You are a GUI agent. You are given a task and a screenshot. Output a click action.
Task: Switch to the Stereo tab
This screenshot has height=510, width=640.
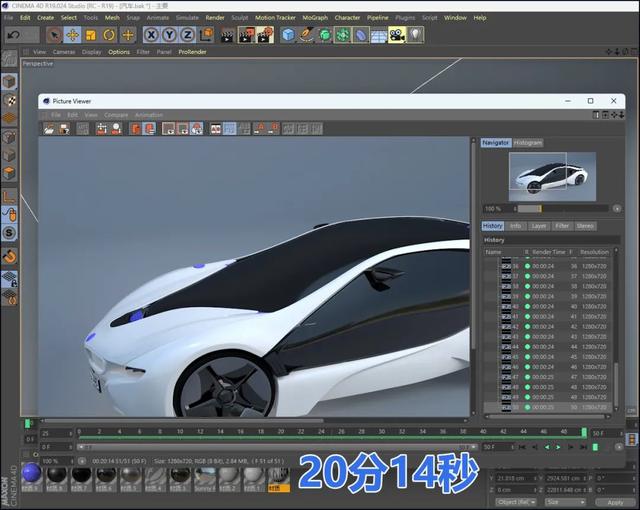[x=585, y=226]
